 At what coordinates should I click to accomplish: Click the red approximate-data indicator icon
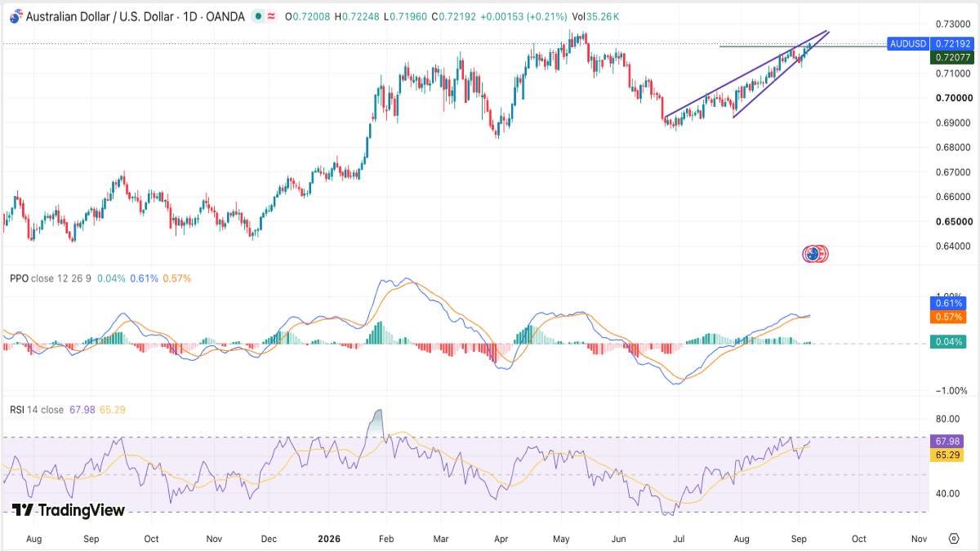[x=272, y=16]
